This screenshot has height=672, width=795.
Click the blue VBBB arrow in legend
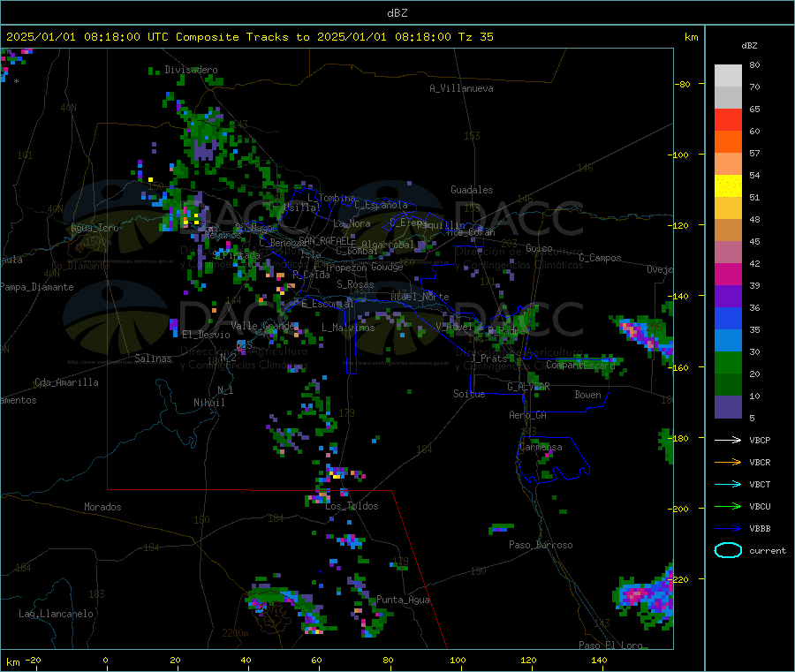(728, 528)
